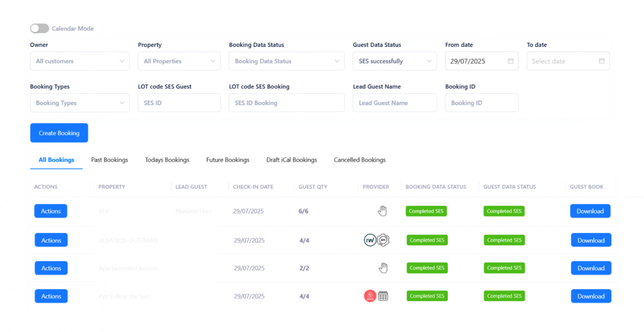
Task: Download guest book for ALBATROS-GUTZMAN row
Action: point(591,241)
